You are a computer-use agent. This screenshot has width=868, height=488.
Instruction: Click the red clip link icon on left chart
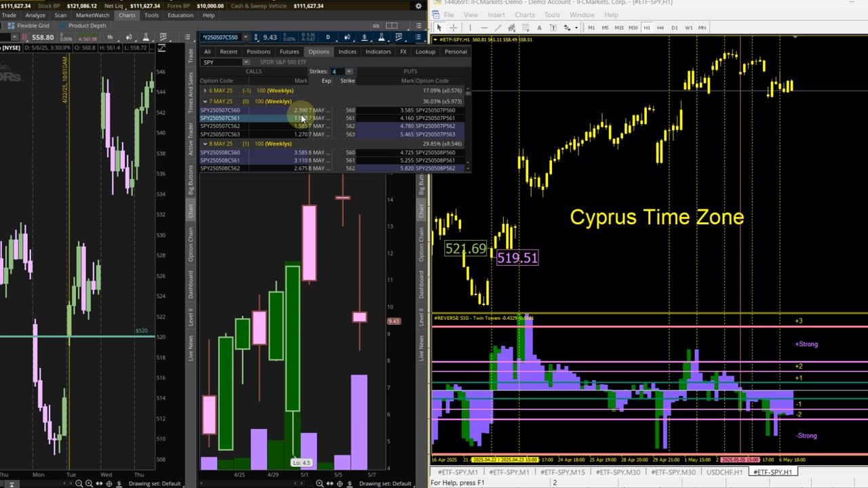tap(24, 37)
